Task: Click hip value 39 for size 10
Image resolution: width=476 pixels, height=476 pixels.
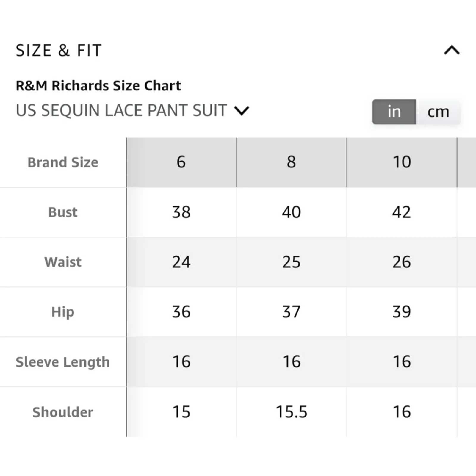Action: point(402,312)
